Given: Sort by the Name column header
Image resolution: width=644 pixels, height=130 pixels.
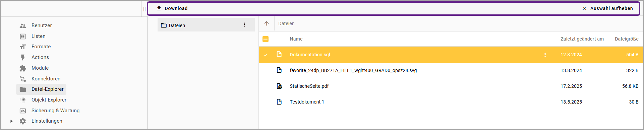Looking at the screenshot, I should click(296, 39).
